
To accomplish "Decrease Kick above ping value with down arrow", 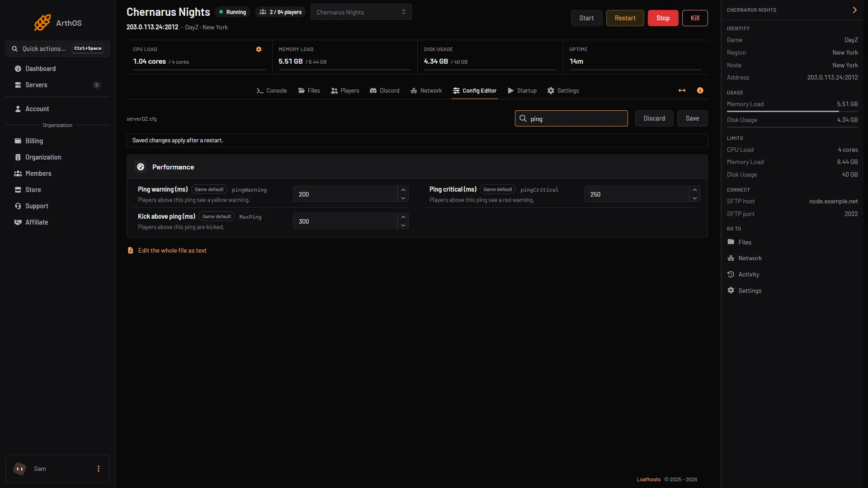I will point(403,225).
